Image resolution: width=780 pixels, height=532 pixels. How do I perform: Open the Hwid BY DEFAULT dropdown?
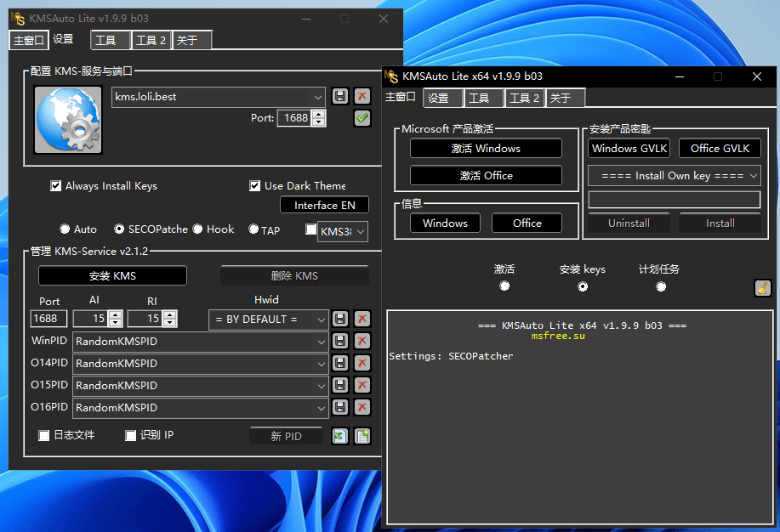[322, 320]
